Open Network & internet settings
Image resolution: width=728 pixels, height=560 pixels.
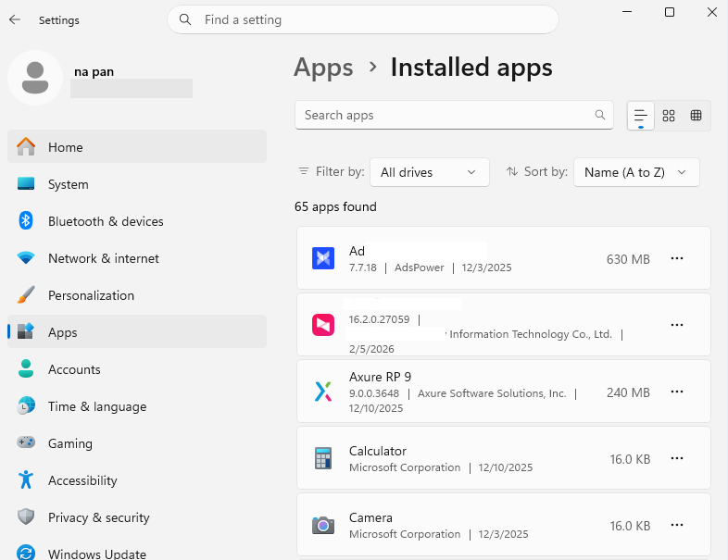click(137, 258)
